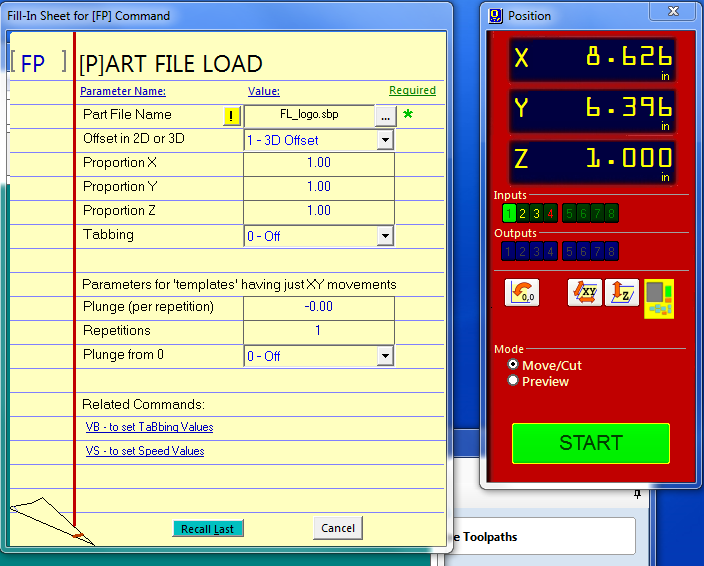Close the Position window

pyautogui.click(x=673, y=11)
